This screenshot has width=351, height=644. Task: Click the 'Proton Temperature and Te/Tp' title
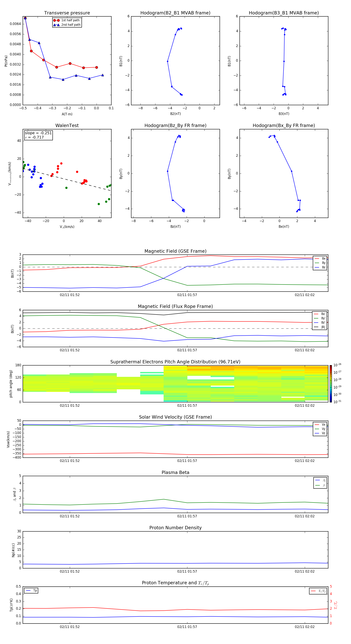(175, 583)
